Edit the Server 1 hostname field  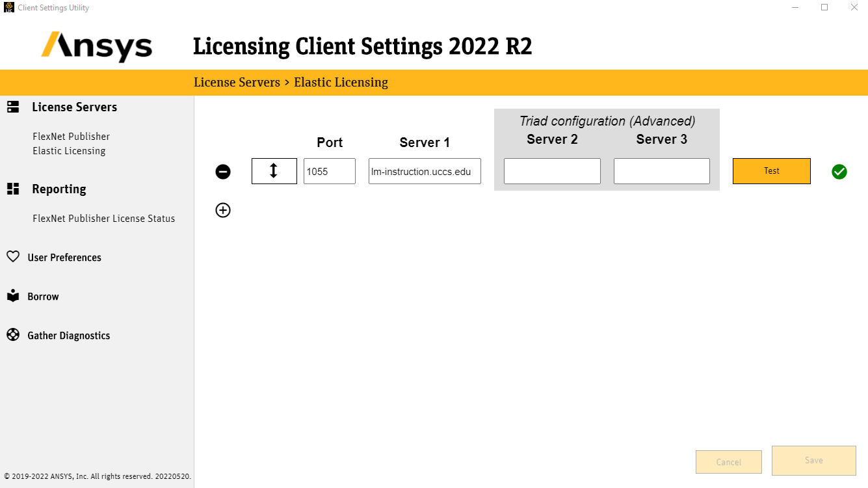[x=425, y=171]
